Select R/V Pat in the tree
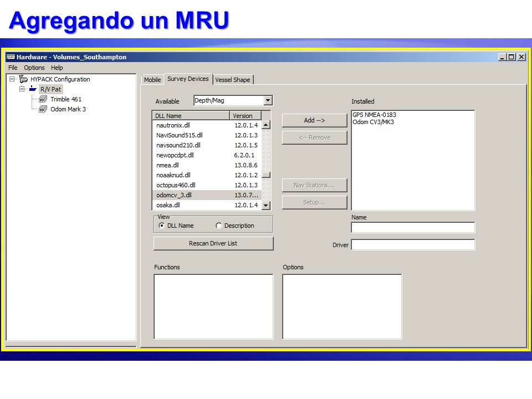 (x=50, y=89)
